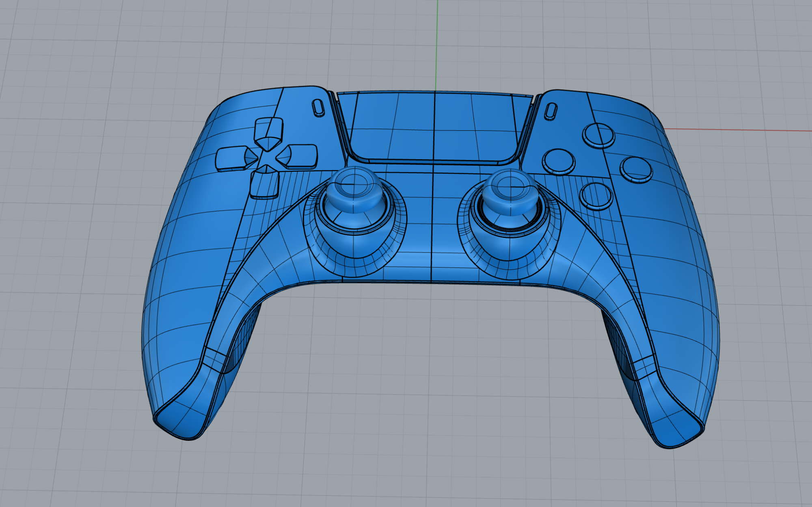Click the red X-axis line in viewport

737,130
